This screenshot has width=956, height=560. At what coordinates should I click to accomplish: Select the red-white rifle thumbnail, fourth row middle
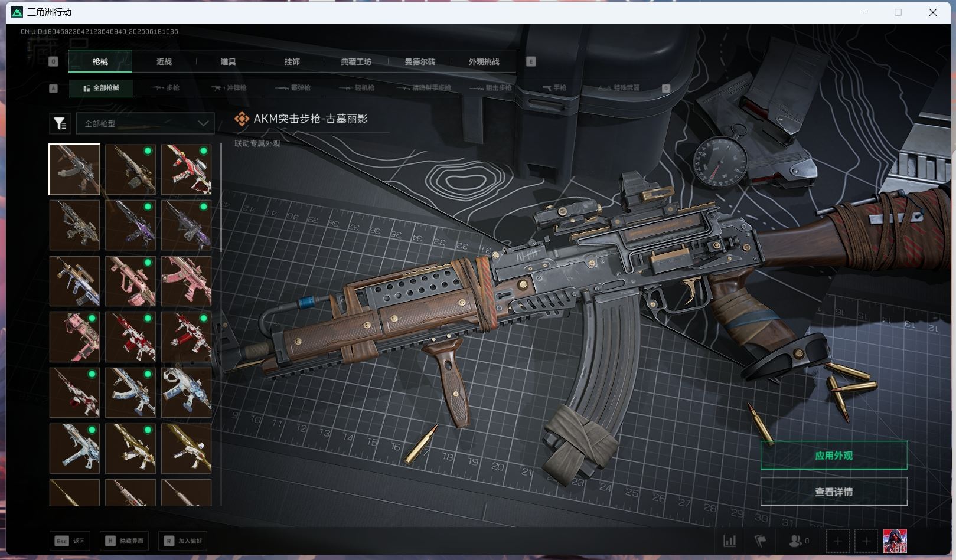click(130, 337)
